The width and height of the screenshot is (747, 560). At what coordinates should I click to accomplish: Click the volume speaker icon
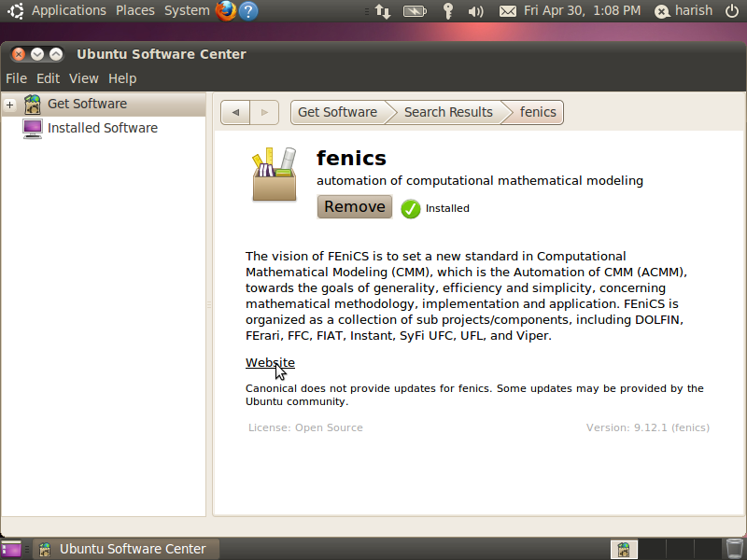tap(475, 11)
